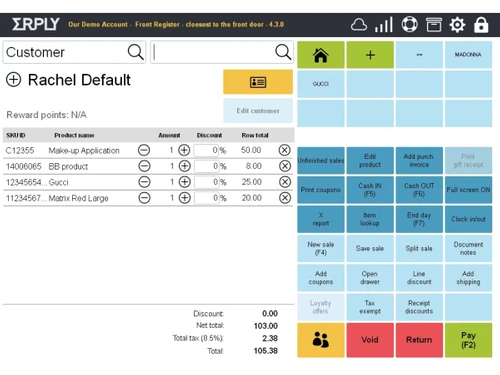The image size is (500, 375).
Task: Select the GUCCI quick-select tile
Action: click(321, 84)
